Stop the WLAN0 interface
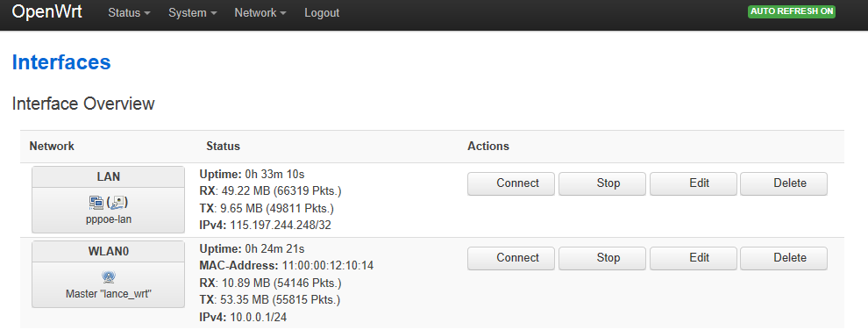The image size is (868, 330). tap(601, 258)
